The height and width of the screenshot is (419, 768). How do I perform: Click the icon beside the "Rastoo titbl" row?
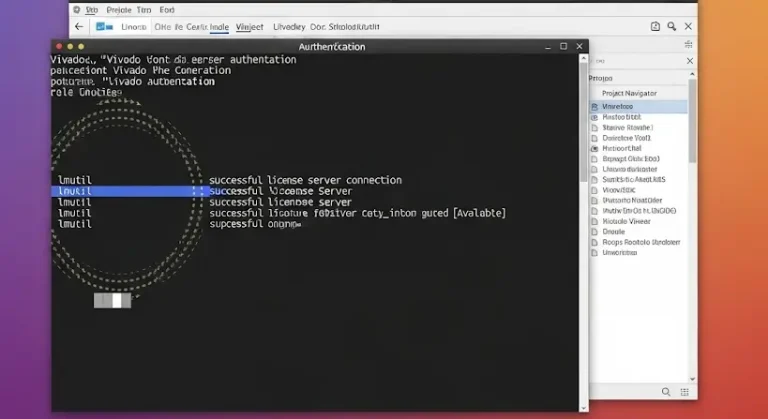coord(595,117)
